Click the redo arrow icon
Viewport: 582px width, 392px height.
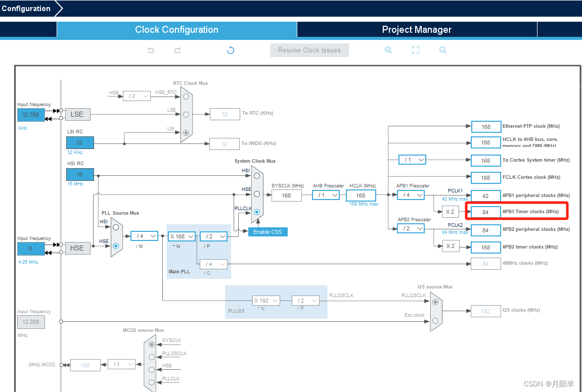point(177,50)
